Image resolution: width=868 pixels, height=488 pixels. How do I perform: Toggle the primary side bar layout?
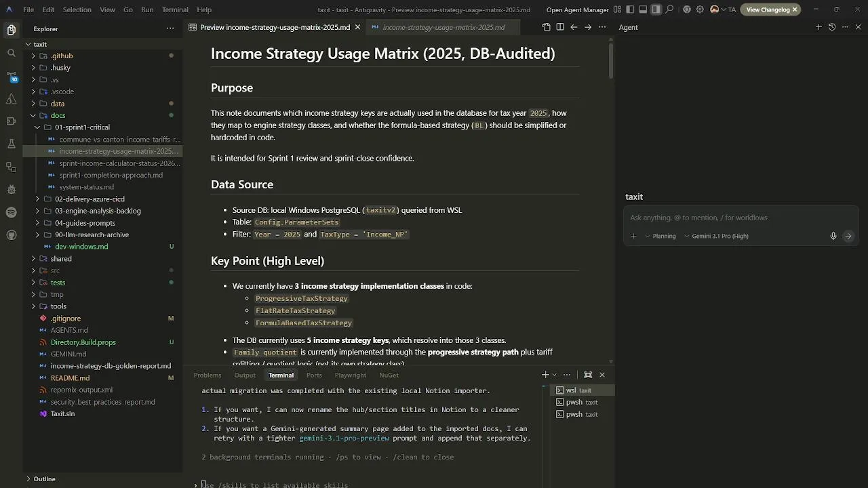tap(630, 9)
